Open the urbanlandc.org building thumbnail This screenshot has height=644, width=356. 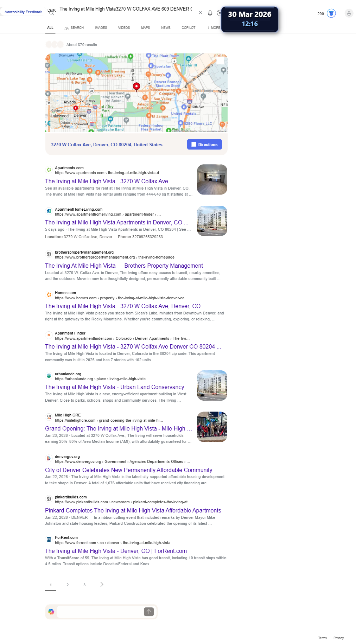(x=212, y=385)
